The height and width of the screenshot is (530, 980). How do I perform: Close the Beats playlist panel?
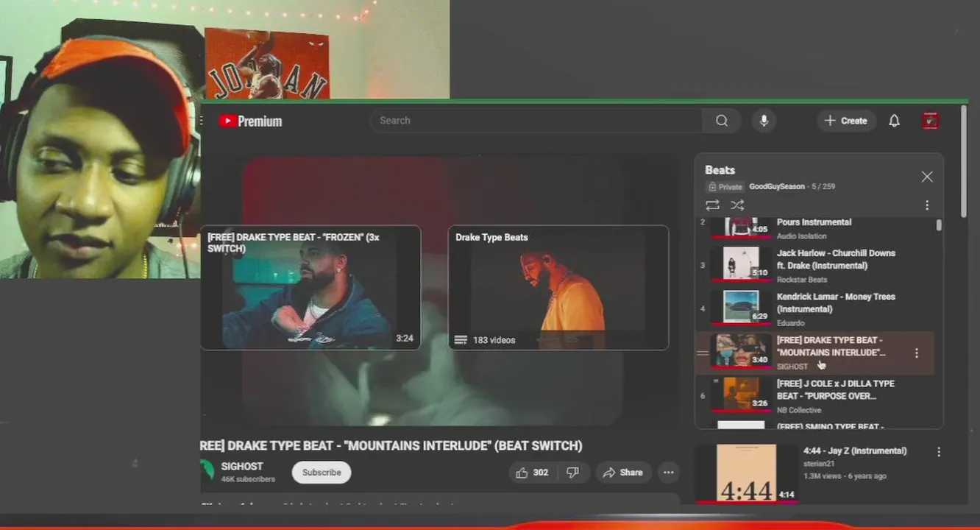coord(927,177)
